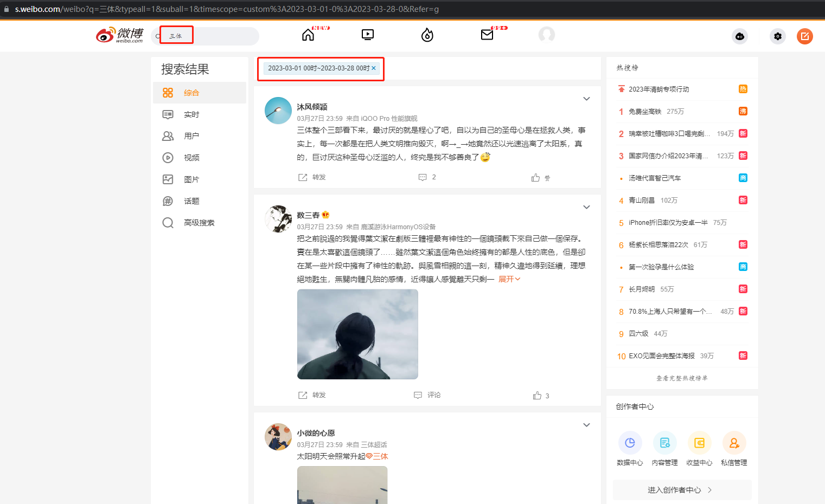Screen dimensions: 825x504
Task: Expand full text with 展开 link
Action: (509, 279)
